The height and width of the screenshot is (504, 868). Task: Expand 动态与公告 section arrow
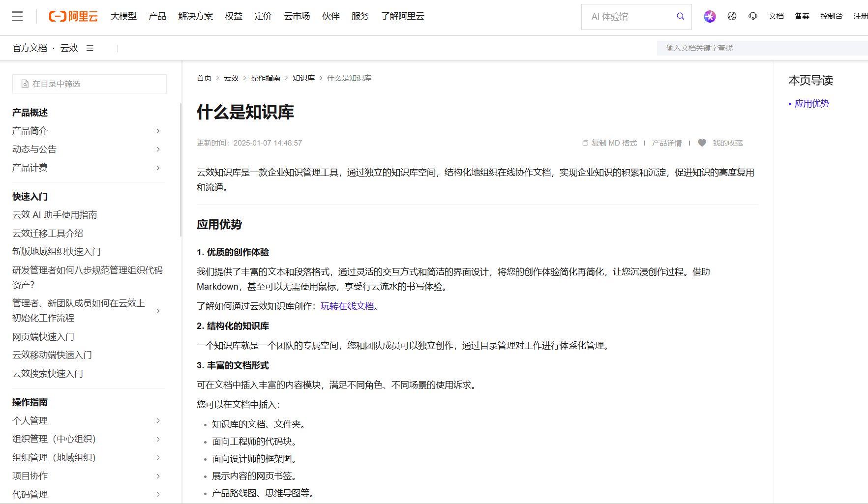click(x=158, y=149)
